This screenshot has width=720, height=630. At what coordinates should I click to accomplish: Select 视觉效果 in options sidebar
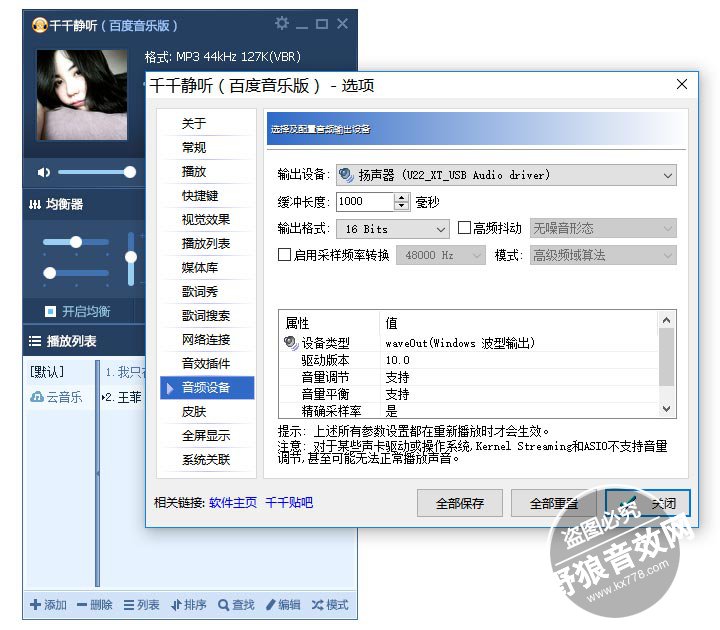point(207,219)
